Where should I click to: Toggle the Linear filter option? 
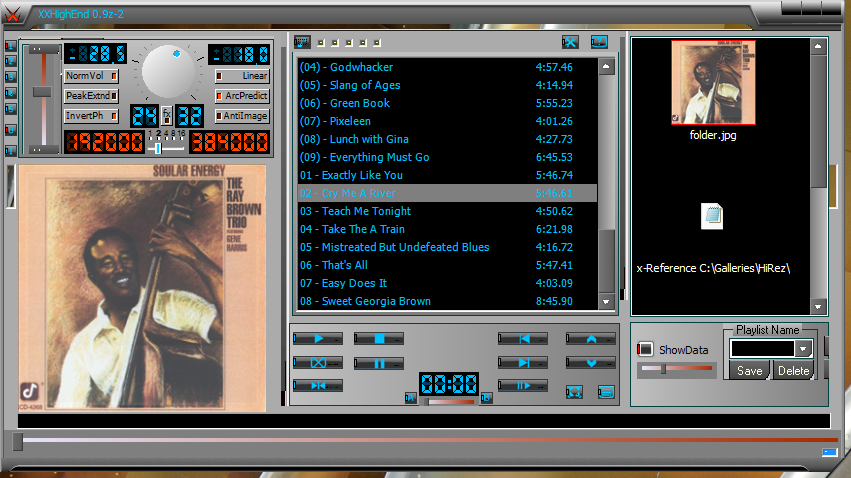coord(242,76)
